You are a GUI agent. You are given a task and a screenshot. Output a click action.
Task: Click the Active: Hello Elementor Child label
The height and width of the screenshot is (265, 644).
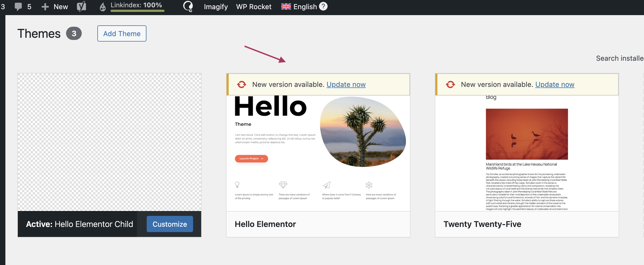[80, 224]
